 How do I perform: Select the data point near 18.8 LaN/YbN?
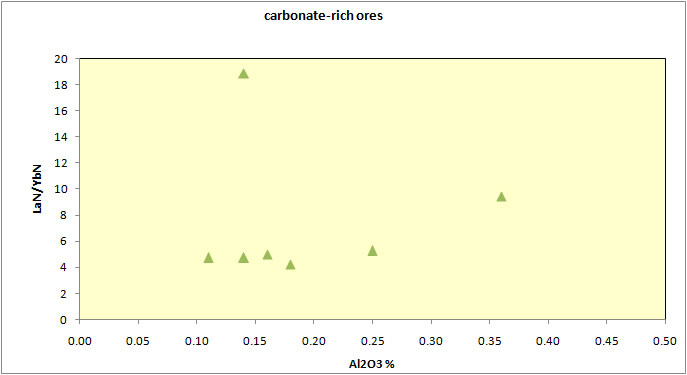pyautogui.click(x=244, y=74)
